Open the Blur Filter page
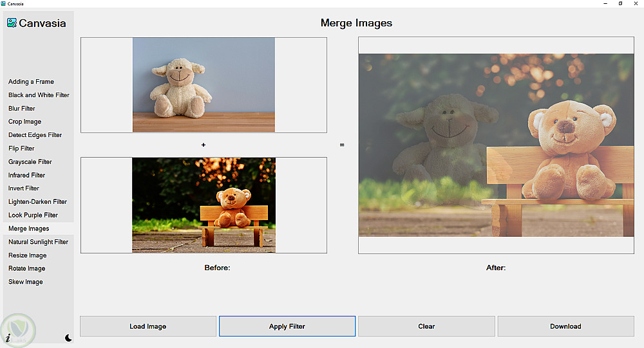 tap(22, 108)
